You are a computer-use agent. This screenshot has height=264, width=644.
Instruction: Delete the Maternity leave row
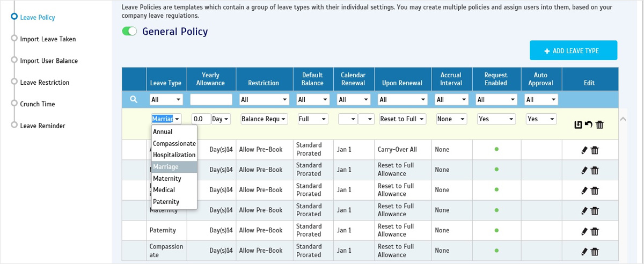595,211
